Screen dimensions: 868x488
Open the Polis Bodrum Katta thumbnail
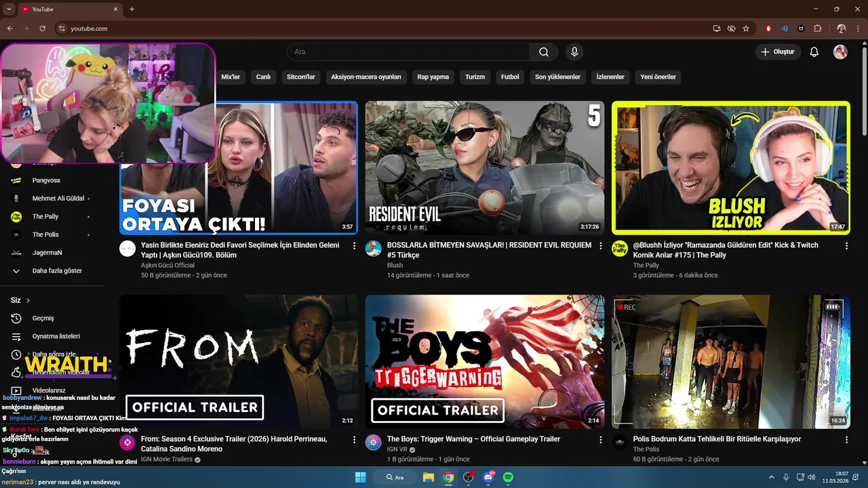731,361
